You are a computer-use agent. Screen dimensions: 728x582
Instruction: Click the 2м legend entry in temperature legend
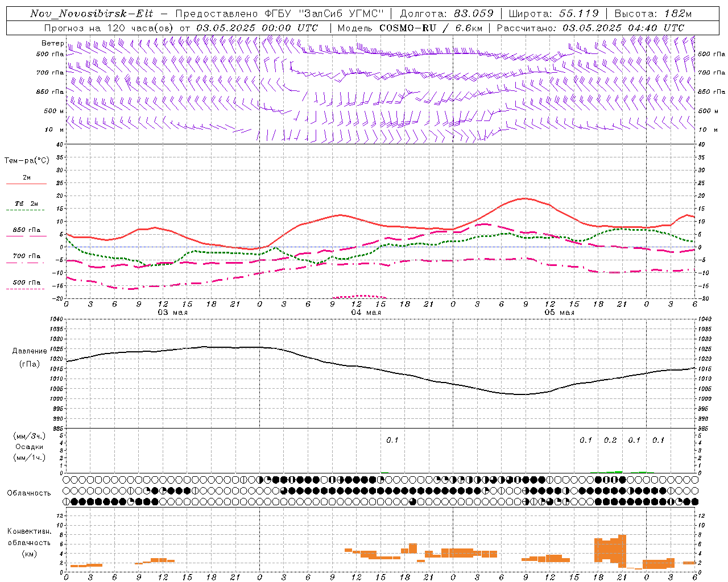point(27,177)
